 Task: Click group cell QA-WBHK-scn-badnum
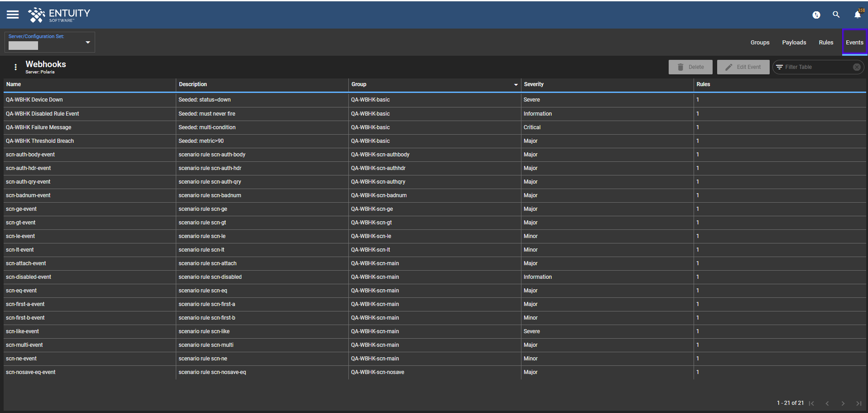click(x=379, y=195)
